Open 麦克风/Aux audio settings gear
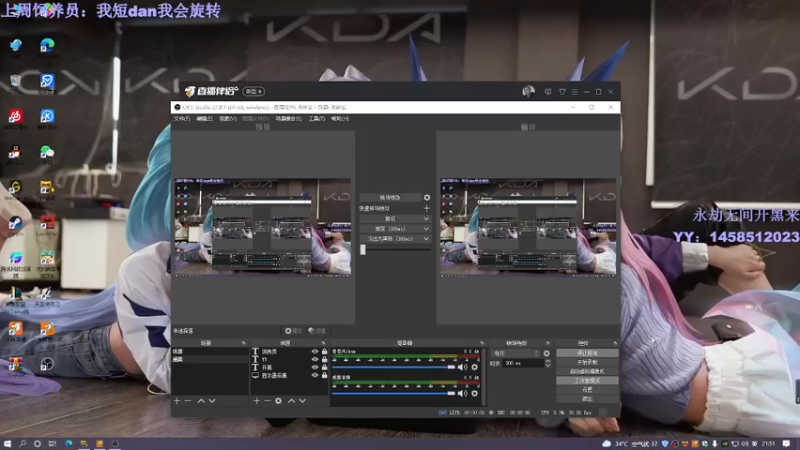800x450 pixels. 475,367
